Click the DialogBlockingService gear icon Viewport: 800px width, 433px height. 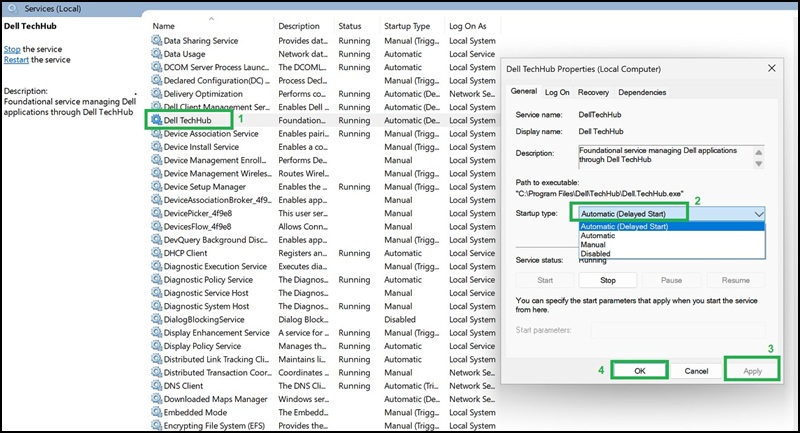(x=157, y=319)
